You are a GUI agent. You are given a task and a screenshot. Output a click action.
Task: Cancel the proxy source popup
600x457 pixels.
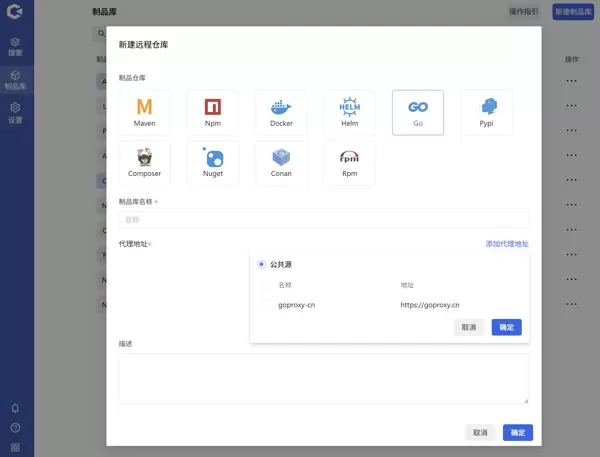coord(469,327)
